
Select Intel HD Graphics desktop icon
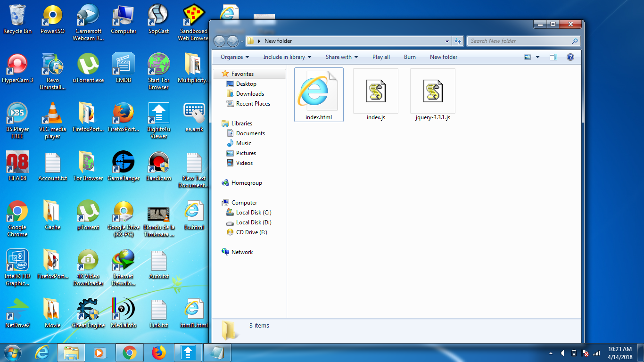(17, 268)
